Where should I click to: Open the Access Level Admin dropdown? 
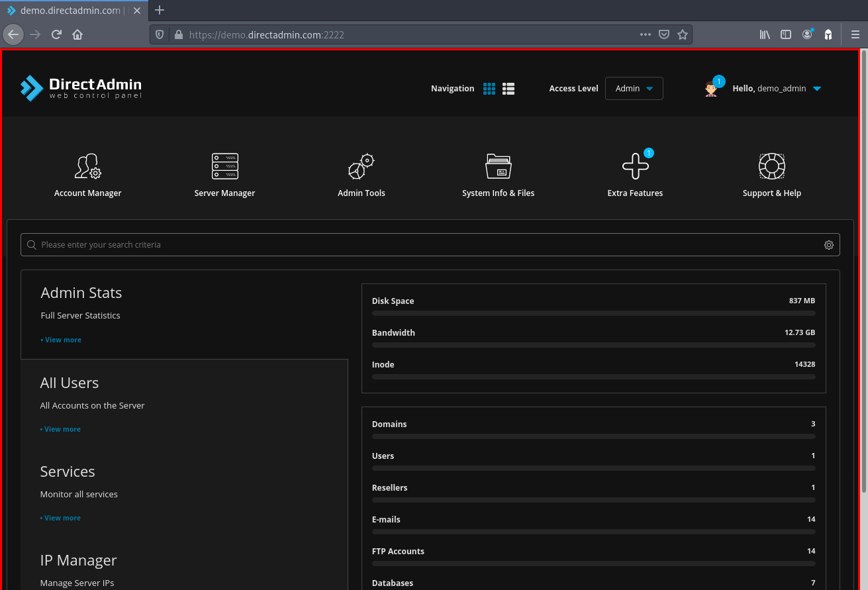634,89
